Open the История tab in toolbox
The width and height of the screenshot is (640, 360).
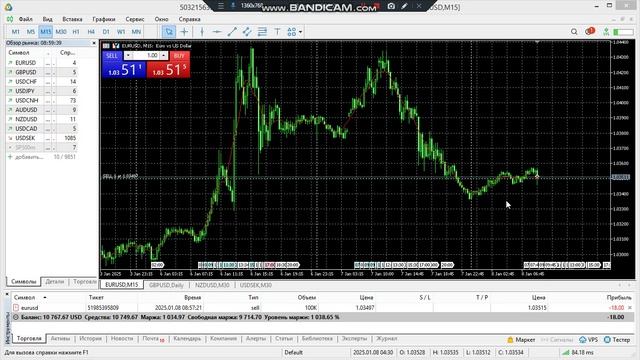point(90,339)
